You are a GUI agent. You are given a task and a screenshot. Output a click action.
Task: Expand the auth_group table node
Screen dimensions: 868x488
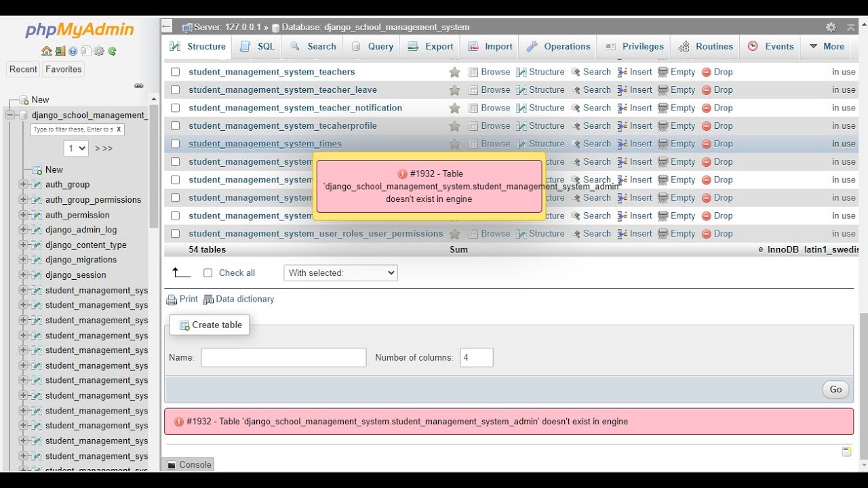(x=23, y=184)
